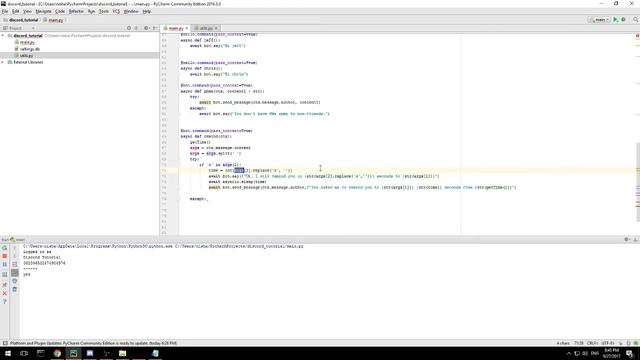640x360 pixels.
Task: Click the discord_tutorial breadcrumb in navigation bar
Action: [21, 20]
